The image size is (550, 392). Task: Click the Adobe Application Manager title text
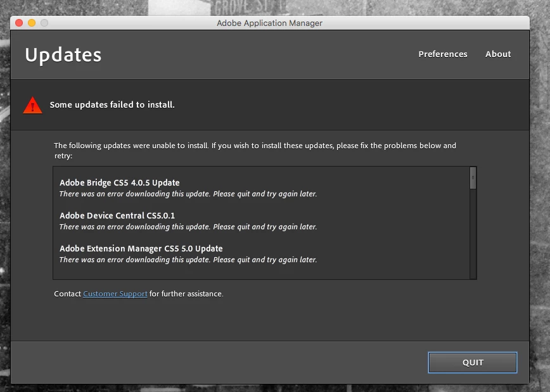pyautogui.click(x=269, y=23)
